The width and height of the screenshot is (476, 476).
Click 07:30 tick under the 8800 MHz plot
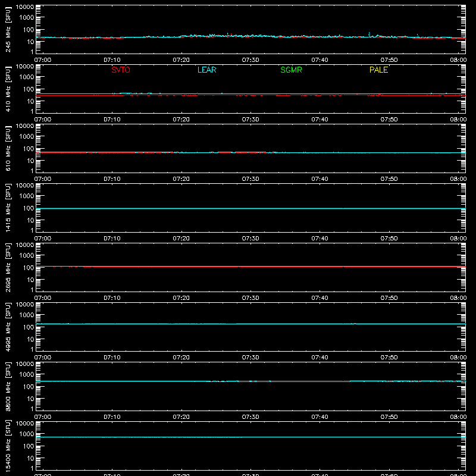[x=250, y=417]
